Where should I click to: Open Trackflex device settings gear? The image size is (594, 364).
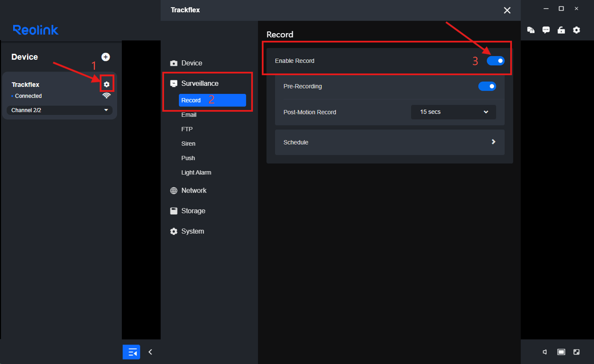click(x=107, y=84)
